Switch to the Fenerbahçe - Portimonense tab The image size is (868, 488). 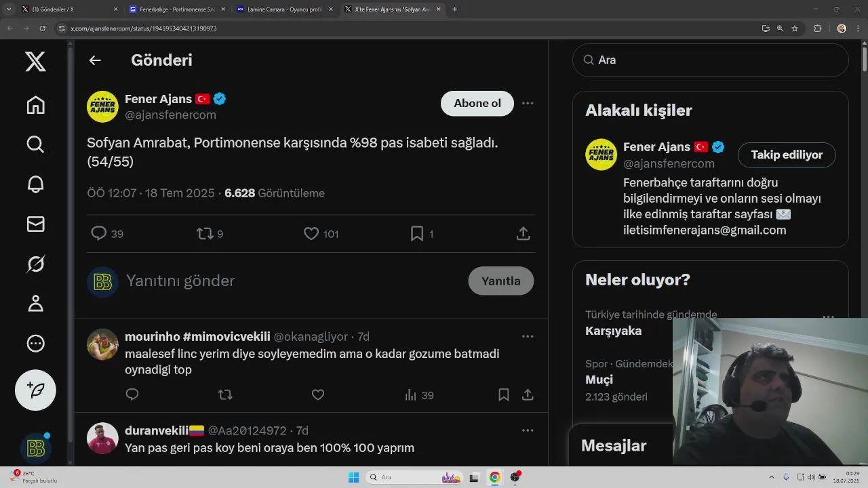coord(176,9)
